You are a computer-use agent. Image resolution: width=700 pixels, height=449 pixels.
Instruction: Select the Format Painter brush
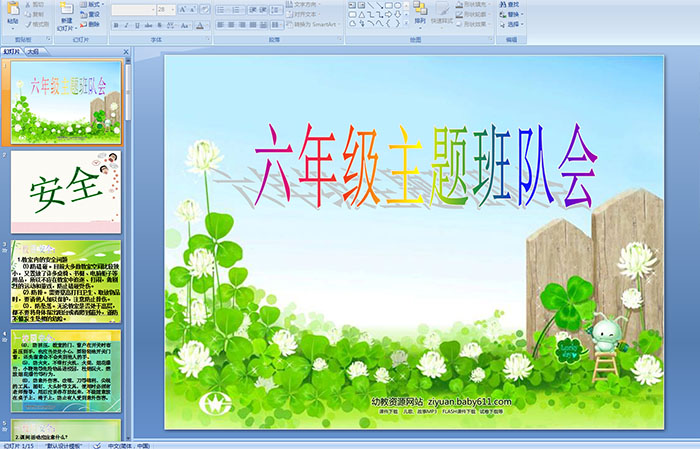coord(28,24)
